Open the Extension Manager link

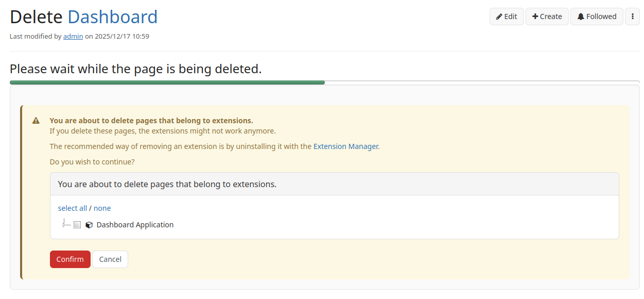point(346,146)
